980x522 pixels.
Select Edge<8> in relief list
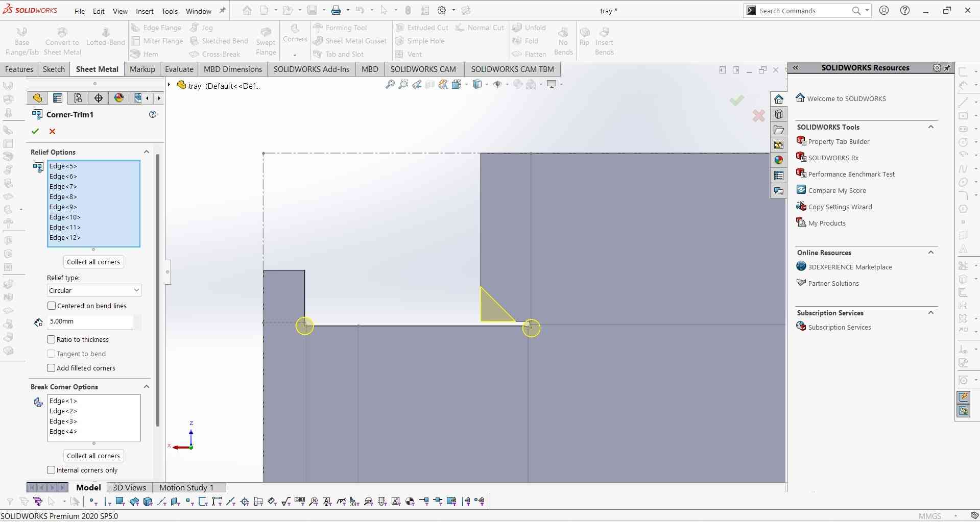pyautogui.click(x=93, y=197)
